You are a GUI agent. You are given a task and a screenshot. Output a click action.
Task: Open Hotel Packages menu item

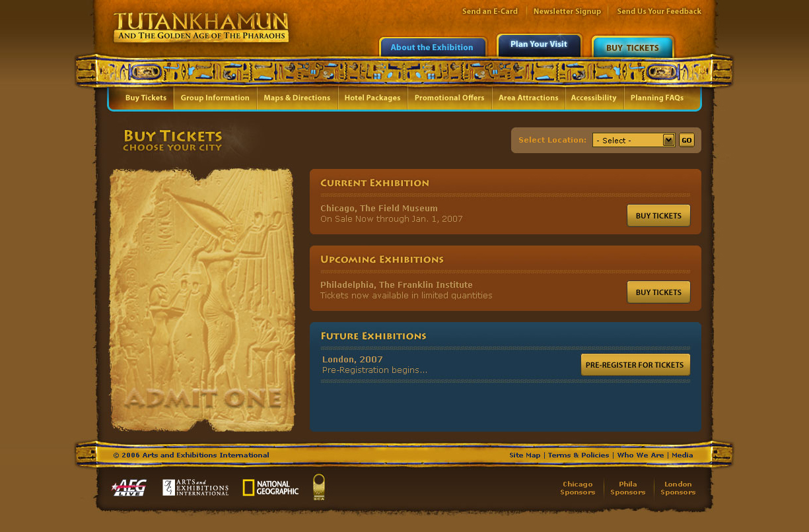click(372, 98)
